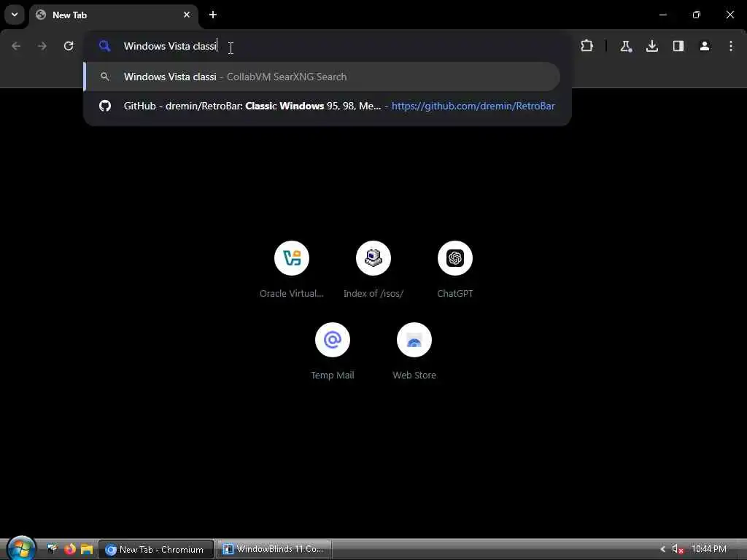Select the GitHub RetroBar suggestion
This screenshot has height=560, width=747.
pyautogui.click(x=328, y=106)
